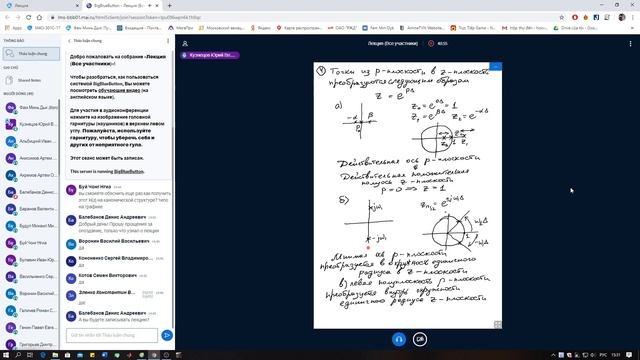The width and height of the screenshot is (640, 360).
Task: Open the chat options three-dot menu
Action: point(168,41)
